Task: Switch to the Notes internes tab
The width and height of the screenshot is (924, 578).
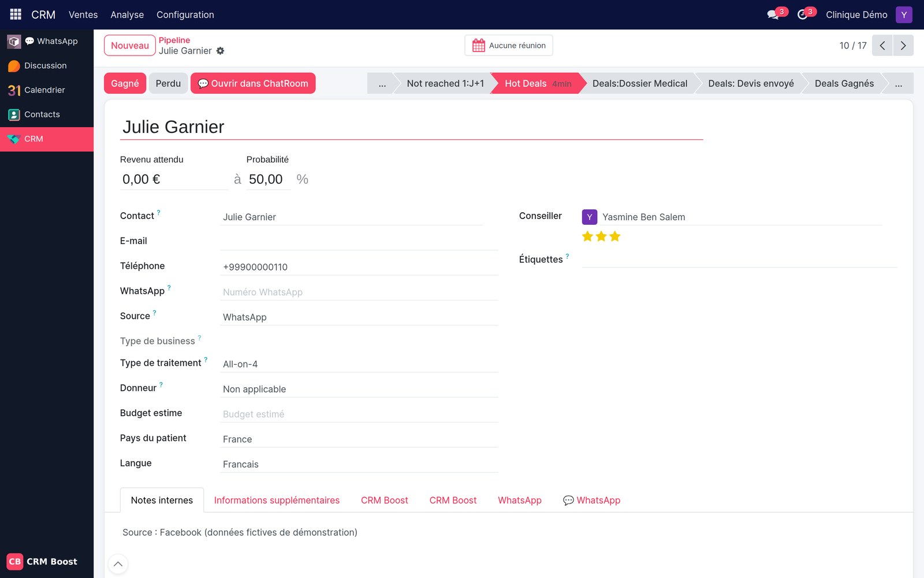Action: [162, 501]
